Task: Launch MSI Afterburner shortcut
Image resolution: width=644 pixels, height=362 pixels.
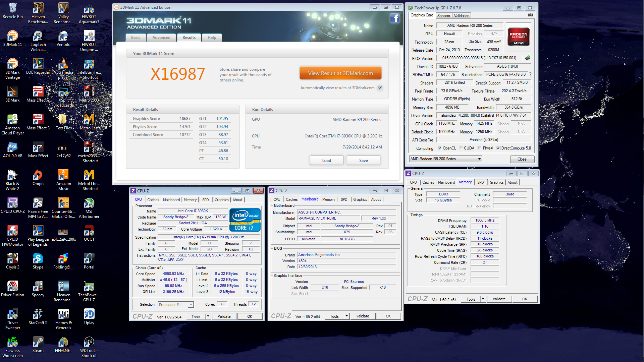Action: [89, 208]
